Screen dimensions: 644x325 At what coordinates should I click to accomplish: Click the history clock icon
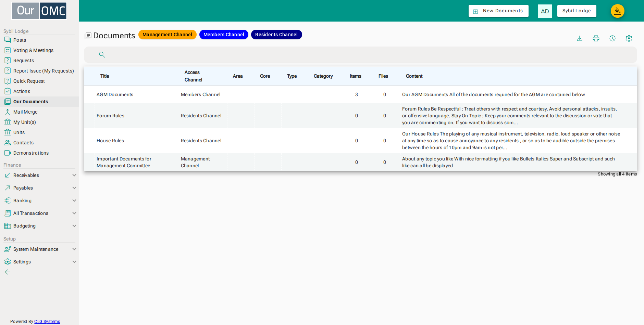click(x=612, y=38)
